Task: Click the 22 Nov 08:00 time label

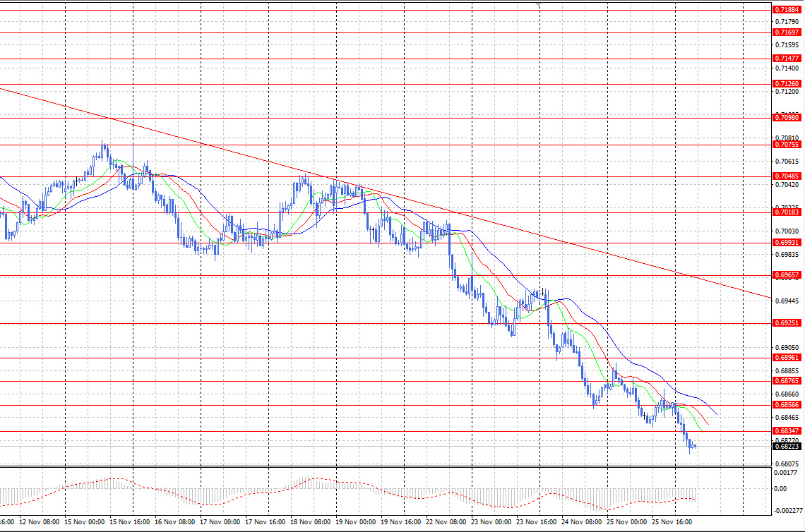Action: 446,521
